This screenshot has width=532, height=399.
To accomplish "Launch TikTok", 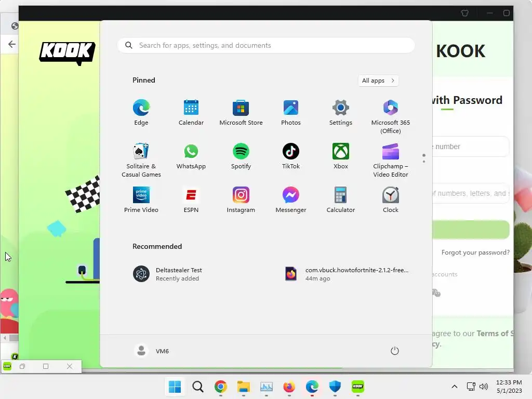I will (291, 156).
